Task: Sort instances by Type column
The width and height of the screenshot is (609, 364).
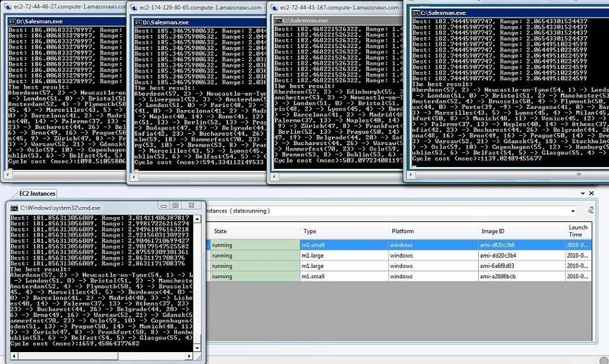Action: pos(344,231)
